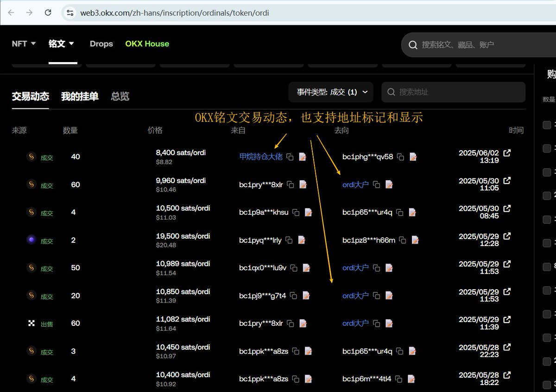Open address link bc1phg***qv58

click(x=367, y=157)
